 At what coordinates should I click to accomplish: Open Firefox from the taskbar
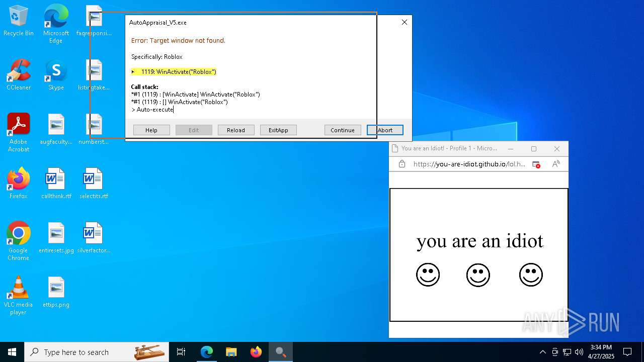256,352
